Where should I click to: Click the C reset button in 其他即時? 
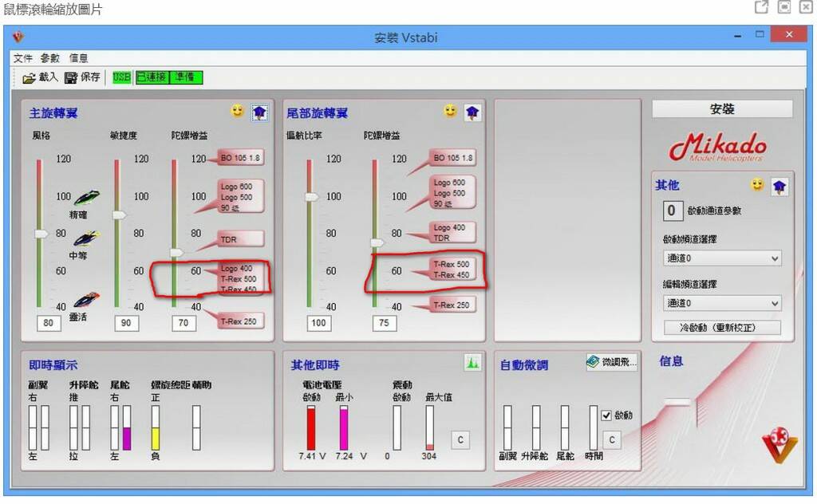(460, 440)
